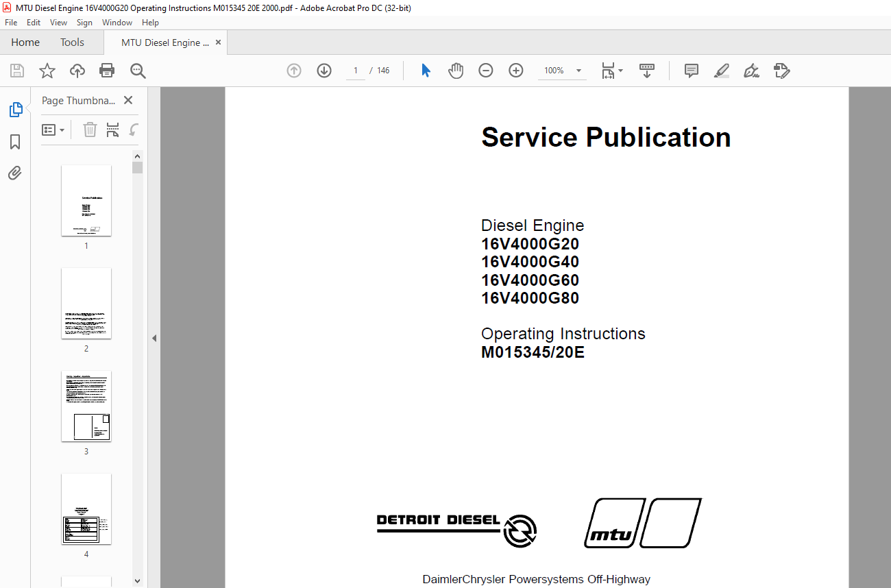Activate the Hand pan tool

(x=456, y=71)
